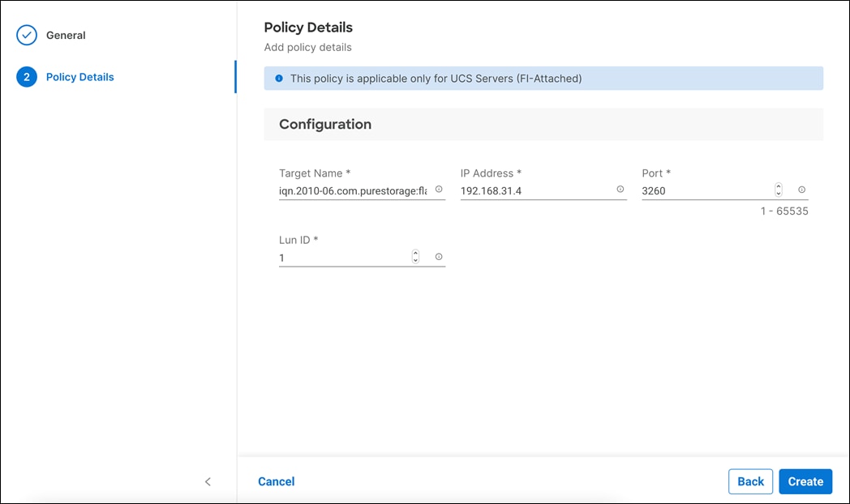The height and width of the screenshot is (504, 850).
Task: Switch to the General step
Action: tap(65, 35)
